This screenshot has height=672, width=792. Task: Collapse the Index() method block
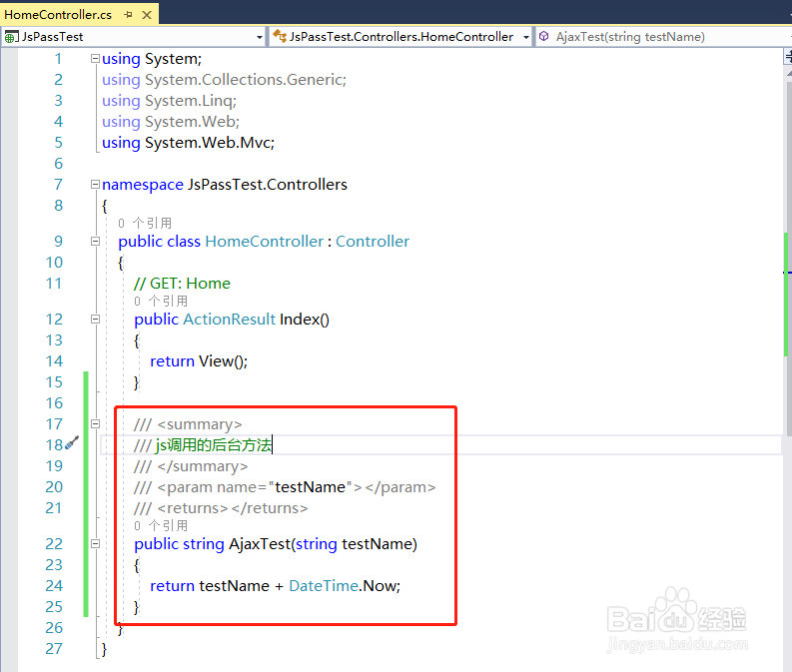click(x=95, y=320)
